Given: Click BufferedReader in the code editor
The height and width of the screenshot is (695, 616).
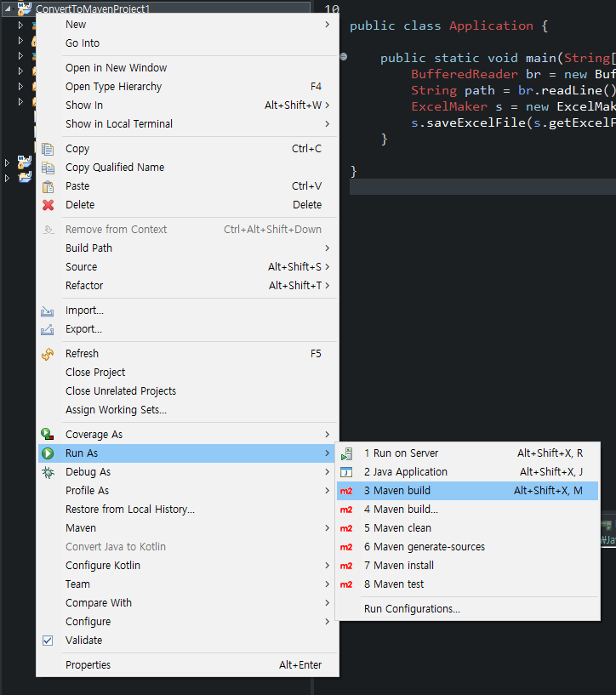Looking at the screenshot, I should click(464, 74).
